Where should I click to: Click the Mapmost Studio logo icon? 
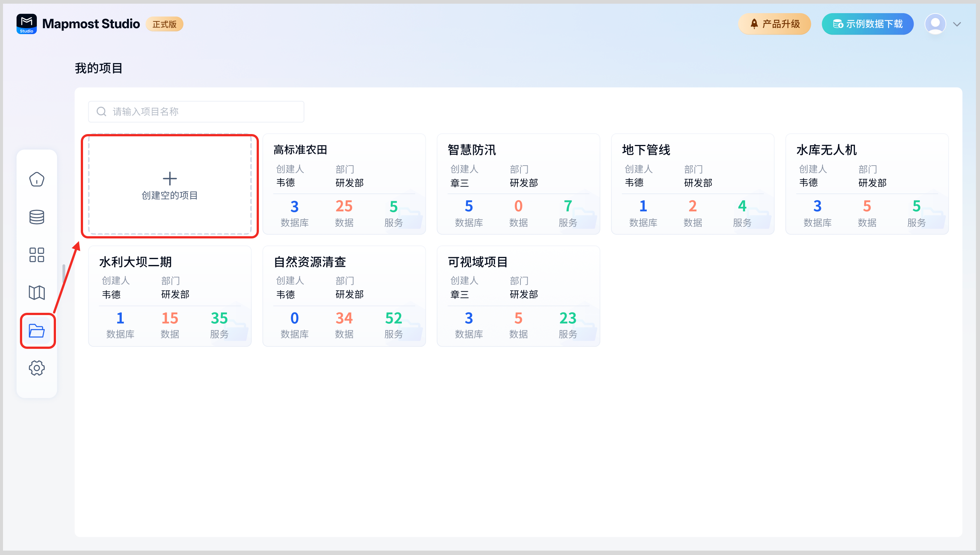point(27,24)
